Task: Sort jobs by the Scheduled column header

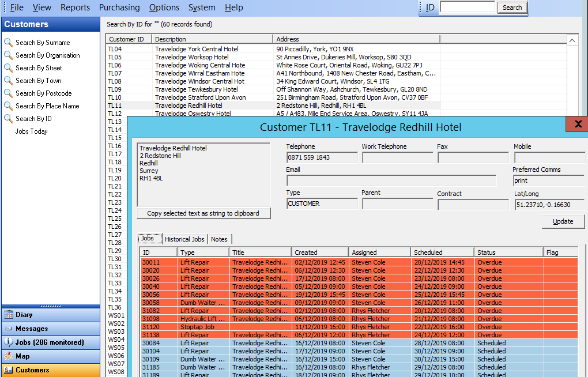Action: pyautogui.click(x=441, y=252)
